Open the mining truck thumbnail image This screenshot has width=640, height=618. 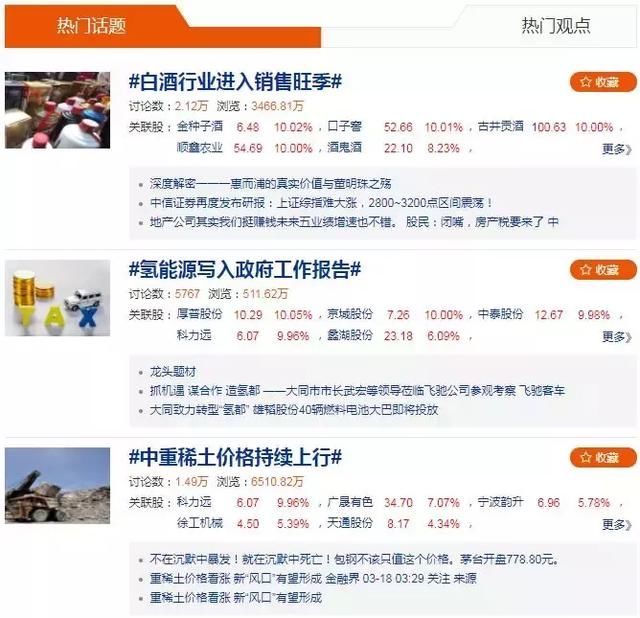pyautogui.click(x=58, y=486)
